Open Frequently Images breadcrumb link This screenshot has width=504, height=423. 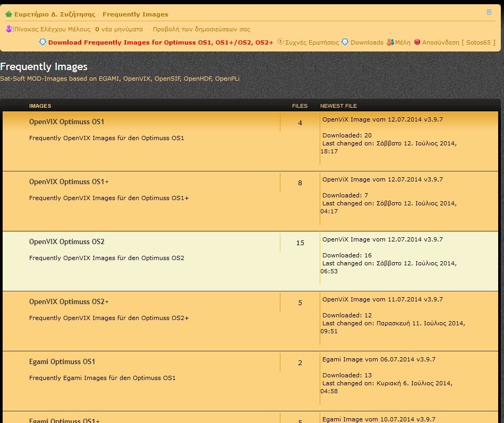pyautogui.click(x=135, y=14)
